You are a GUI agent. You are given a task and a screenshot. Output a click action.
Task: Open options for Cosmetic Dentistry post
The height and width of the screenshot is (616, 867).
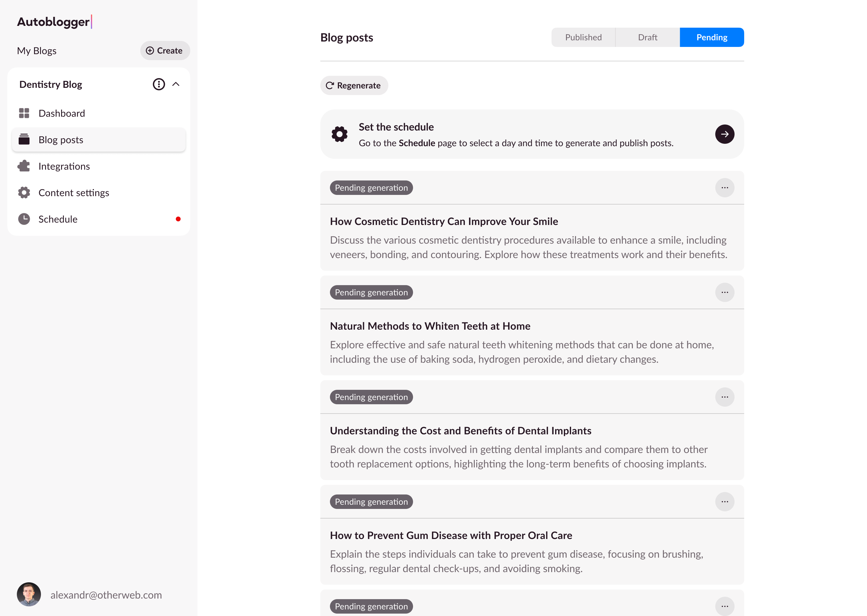[724, 188]
